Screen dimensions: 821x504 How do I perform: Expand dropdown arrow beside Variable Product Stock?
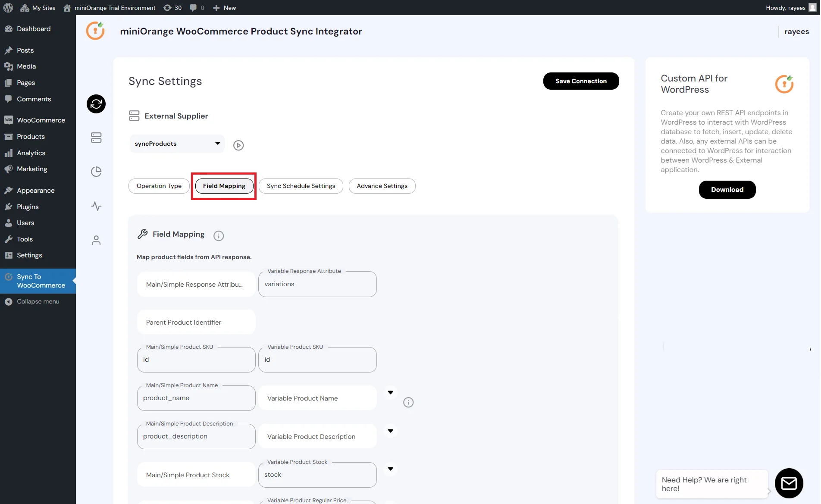point(391,469)
